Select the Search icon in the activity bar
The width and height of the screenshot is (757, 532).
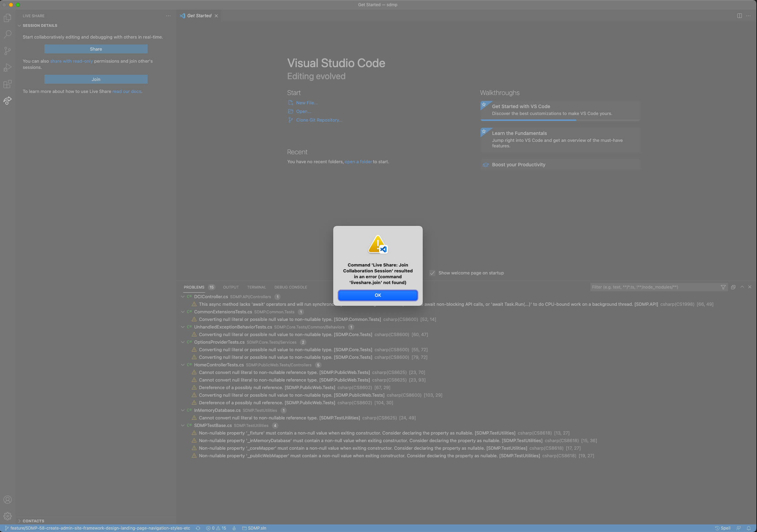(x=7, y=34)
